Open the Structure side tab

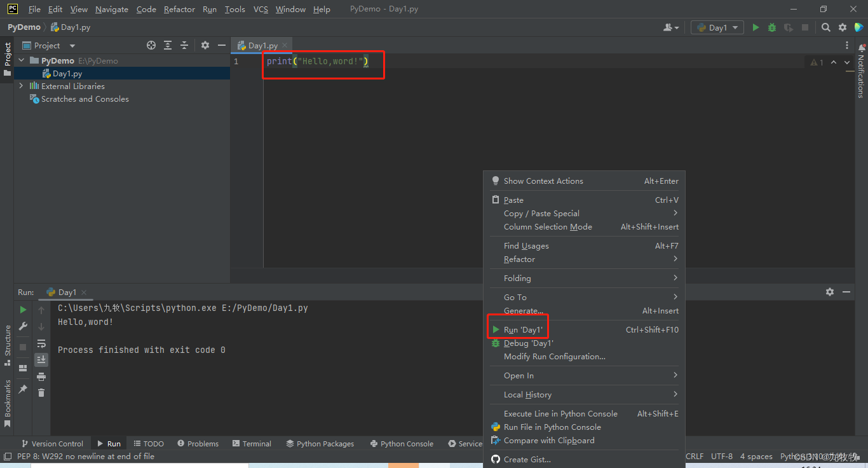click(8, 345)
